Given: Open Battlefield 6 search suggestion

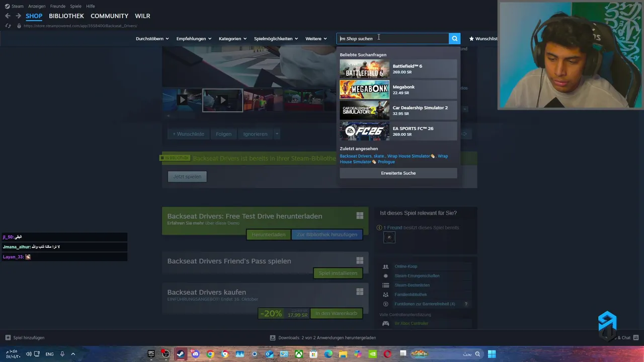Looking at the screenshot, I should (398, 69).
